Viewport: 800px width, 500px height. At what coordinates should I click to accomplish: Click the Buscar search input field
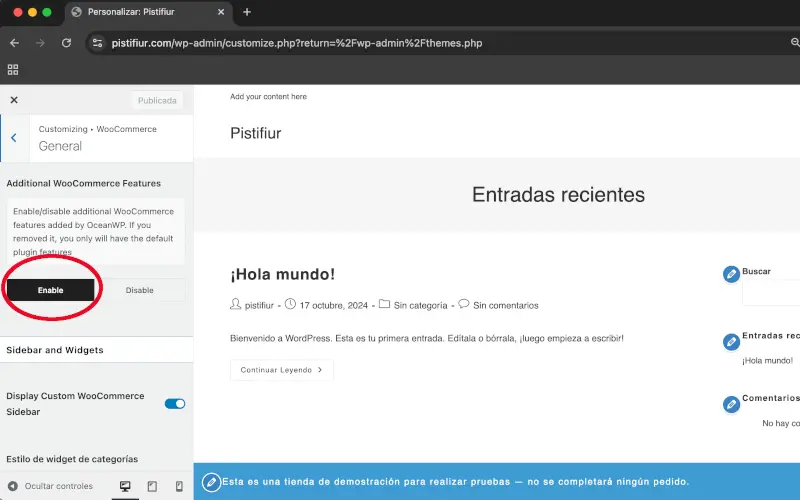[x=771, y=293]
